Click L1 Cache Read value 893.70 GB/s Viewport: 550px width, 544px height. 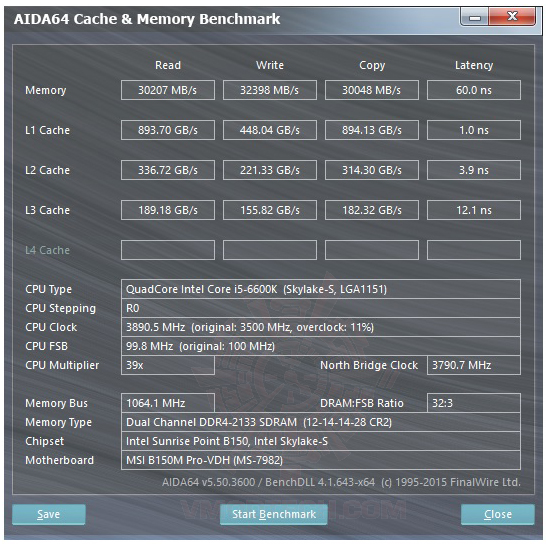pyautogui.click(x=168, y=130)
